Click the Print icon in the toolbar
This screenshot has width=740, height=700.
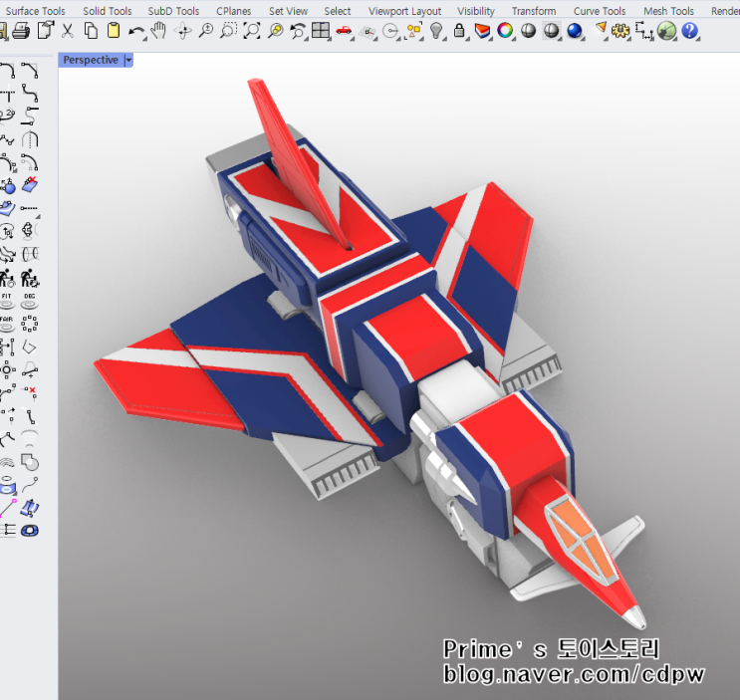pyautogui.click(x=21, y=32)
